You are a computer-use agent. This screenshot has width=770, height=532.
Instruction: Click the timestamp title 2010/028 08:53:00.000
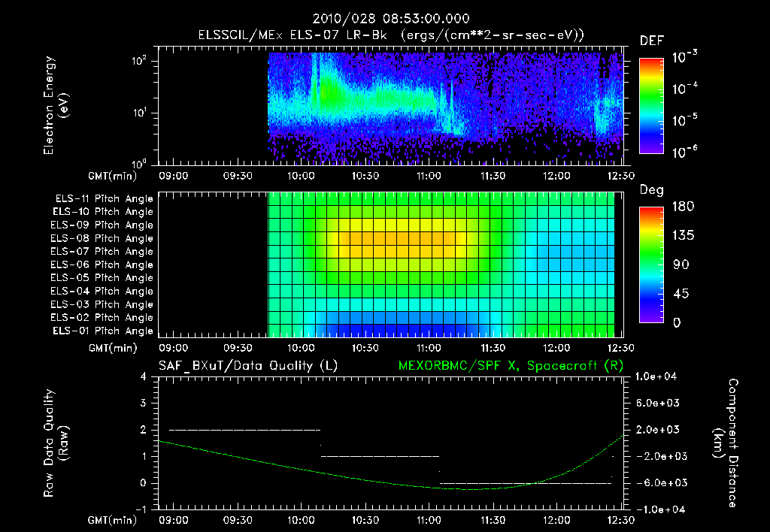coord(391,19)
